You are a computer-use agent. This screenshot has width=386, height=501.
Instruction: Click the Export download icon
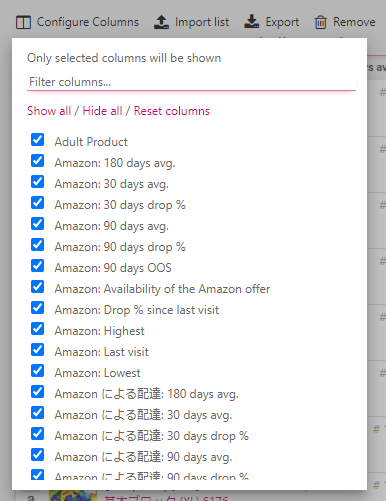coord(252,22)
